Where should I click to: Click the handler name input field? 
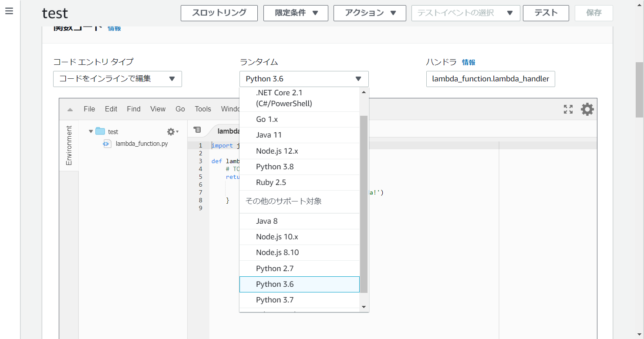(x=490, y=79)
